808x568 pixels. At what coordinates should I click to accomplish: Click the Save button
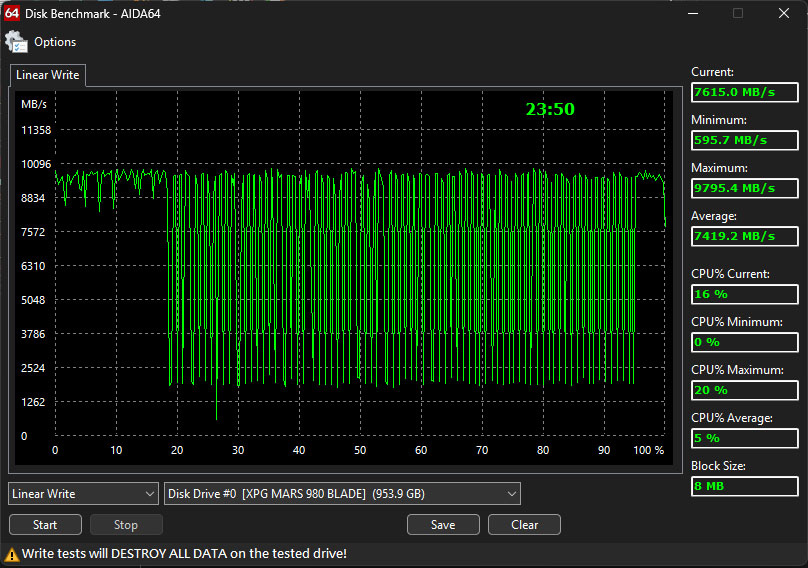click(x=443, y=525)
